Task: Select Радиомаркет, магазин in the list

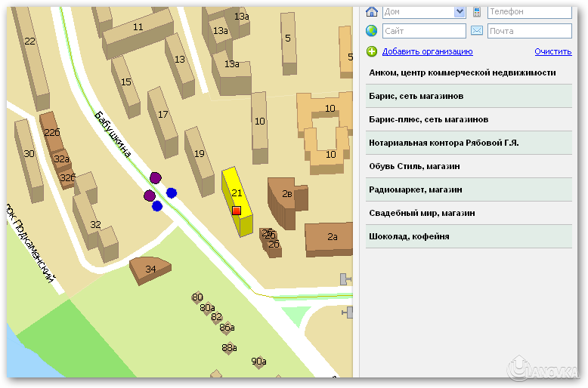Action: click(x=415, y=189)
